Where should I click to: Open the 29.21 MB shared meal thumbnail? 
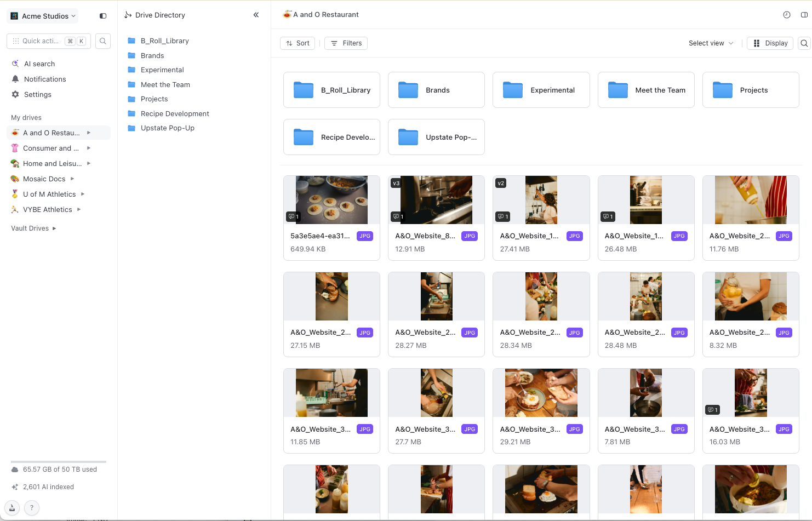[541, 393]
